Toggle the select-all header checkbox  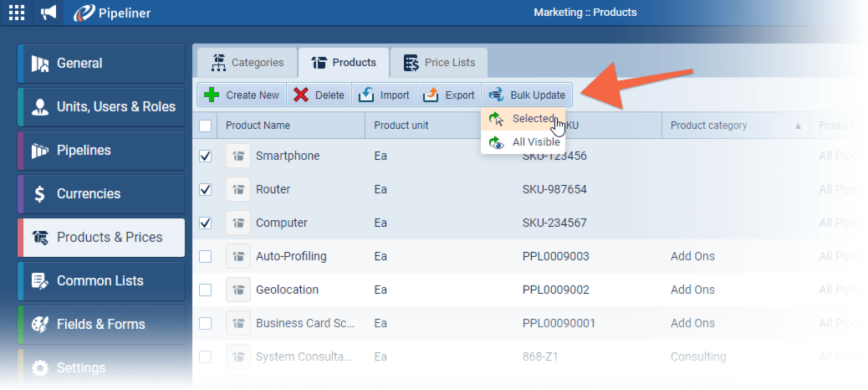(x=206, y=126)
